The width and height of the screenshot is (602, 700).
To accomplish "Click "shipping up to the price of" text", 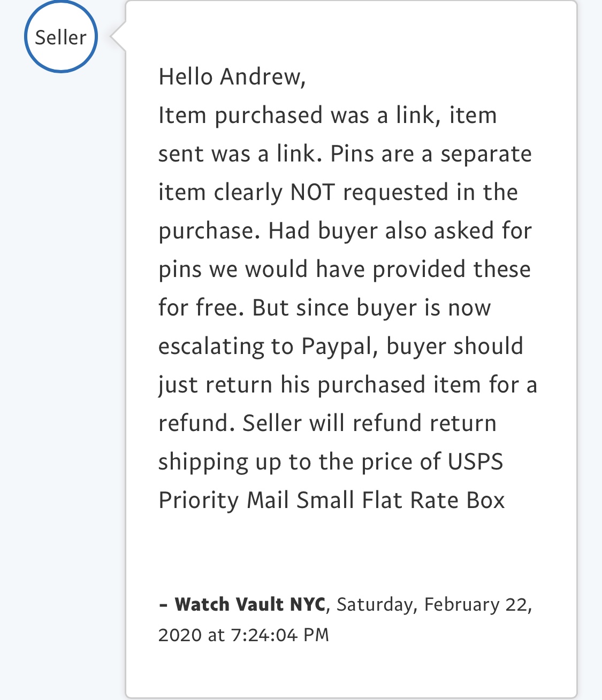I will [300, 461].
